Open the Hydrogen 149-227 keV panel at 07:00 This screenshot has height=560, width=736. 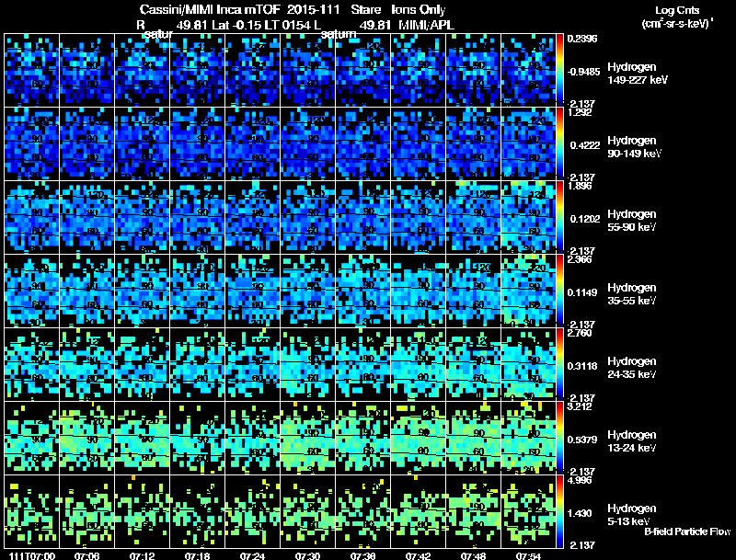tap(31, 70)
